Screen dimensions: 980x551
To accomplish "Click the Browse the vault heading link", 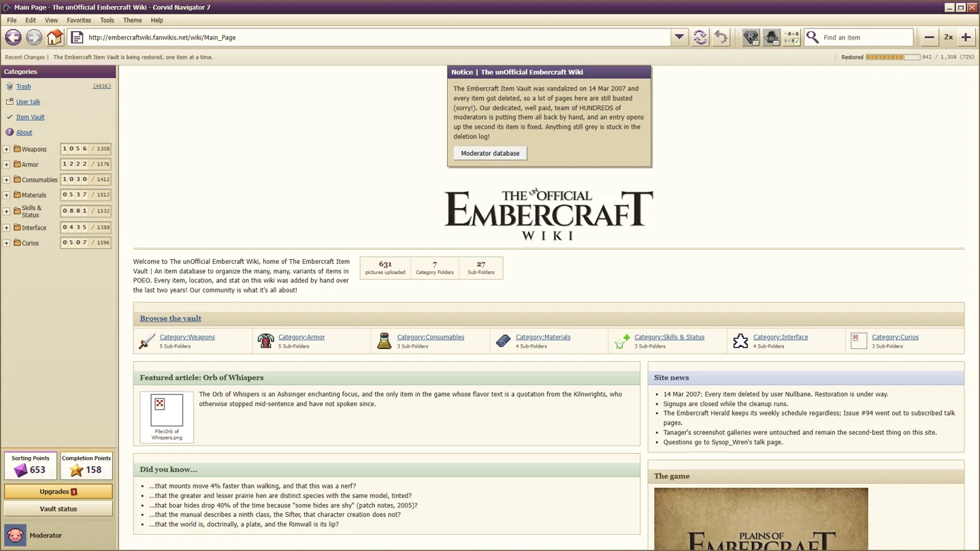I will click(x=170, y=318).
